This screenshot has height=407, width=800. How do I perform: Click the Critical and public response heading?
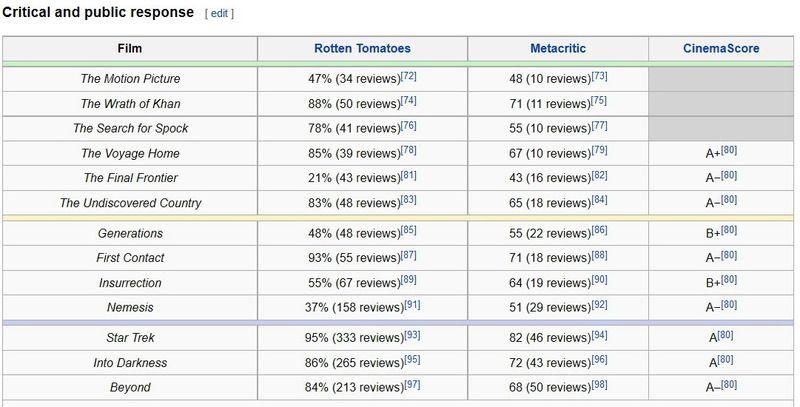coord(98,12)
